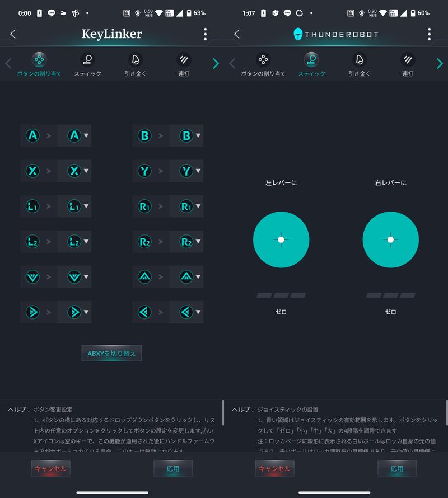Screen dimensions: 448x498
Task: Apply settings with the 応用 button
Action: (x=173, y=468)
